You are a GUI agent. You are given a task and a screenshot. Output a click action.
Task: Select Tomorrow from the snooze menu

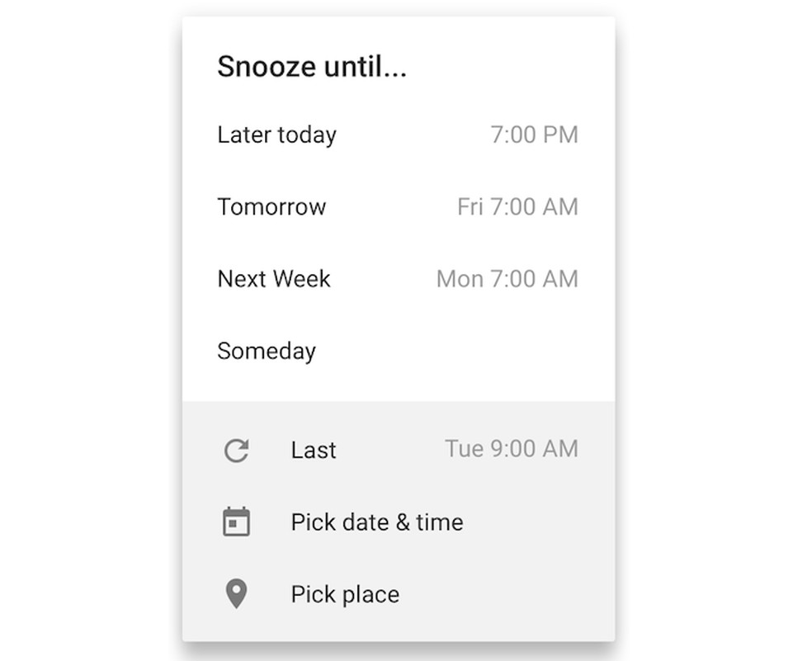pos(271,207)
